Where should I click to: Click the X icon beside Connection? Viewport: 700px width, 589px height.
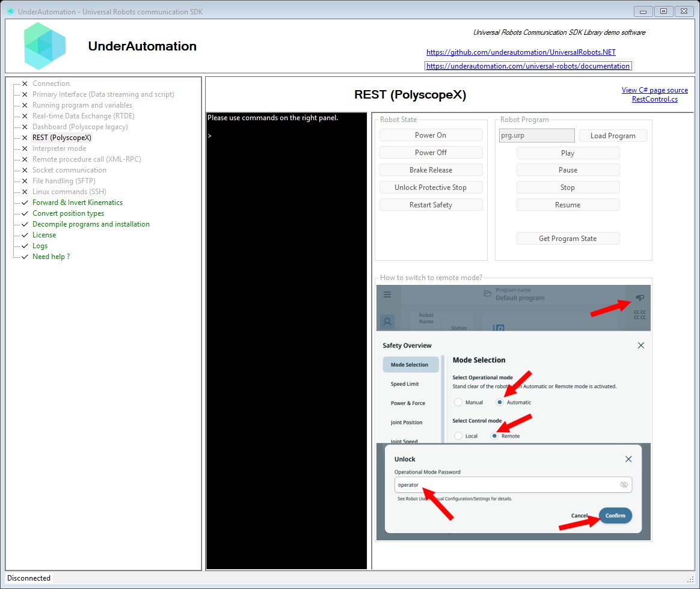[25, 84]
